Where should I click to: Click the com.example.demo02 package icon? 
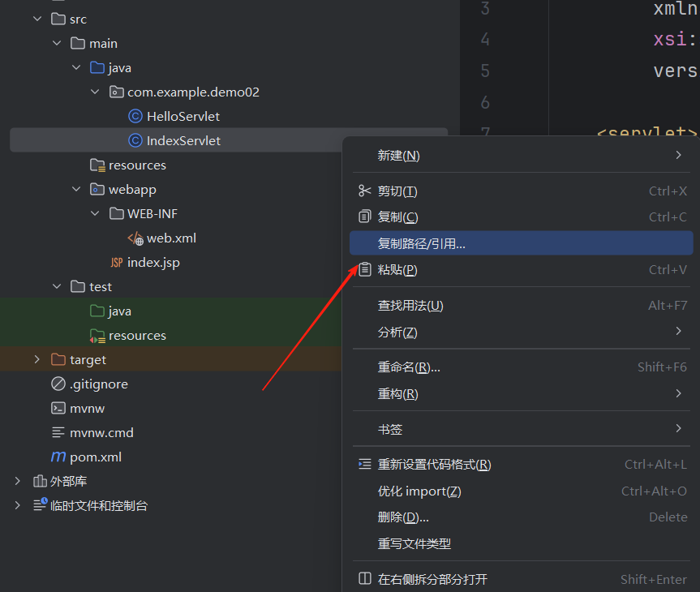[117, 92]
